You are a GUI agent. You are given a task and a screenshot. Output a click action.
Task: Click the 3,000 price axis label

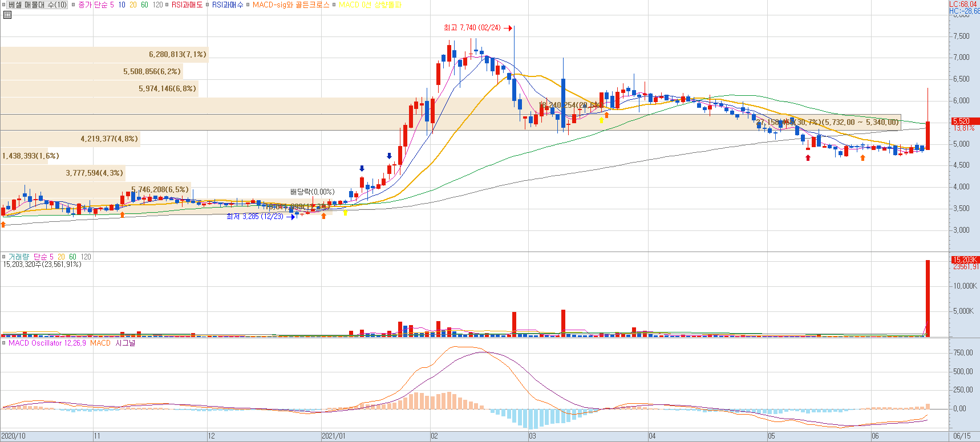(961, 230)
